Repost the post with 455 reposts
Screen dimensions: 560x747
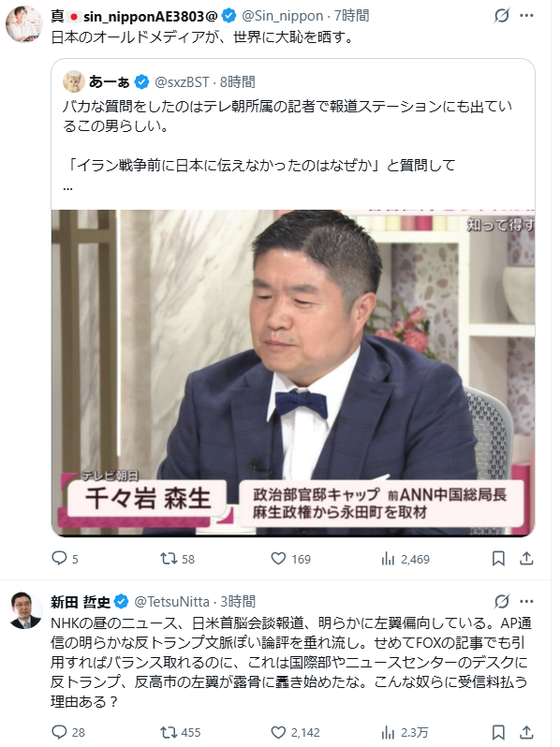point(181,732)
